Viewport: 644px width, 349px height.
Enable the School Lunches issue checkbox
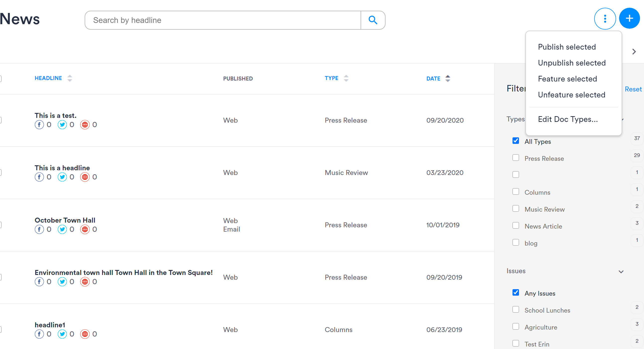(x=515, y=310)
